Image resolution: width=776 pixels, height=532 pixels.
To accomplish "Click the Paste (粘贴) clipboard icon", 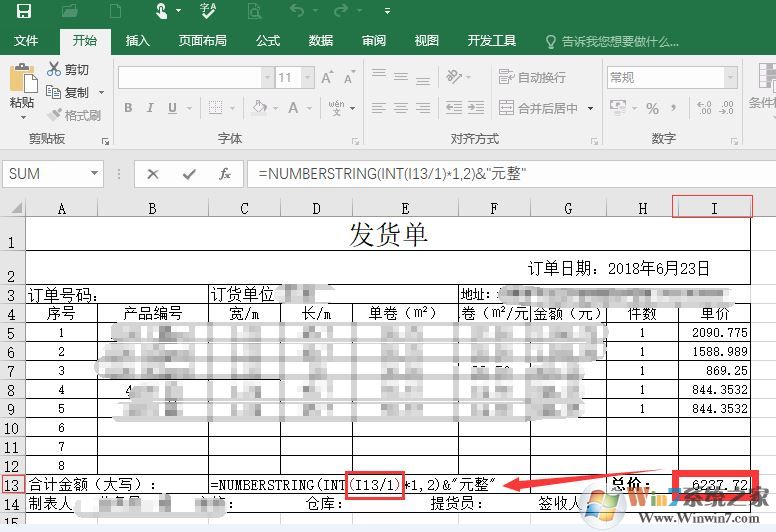I will coord(22,78).
